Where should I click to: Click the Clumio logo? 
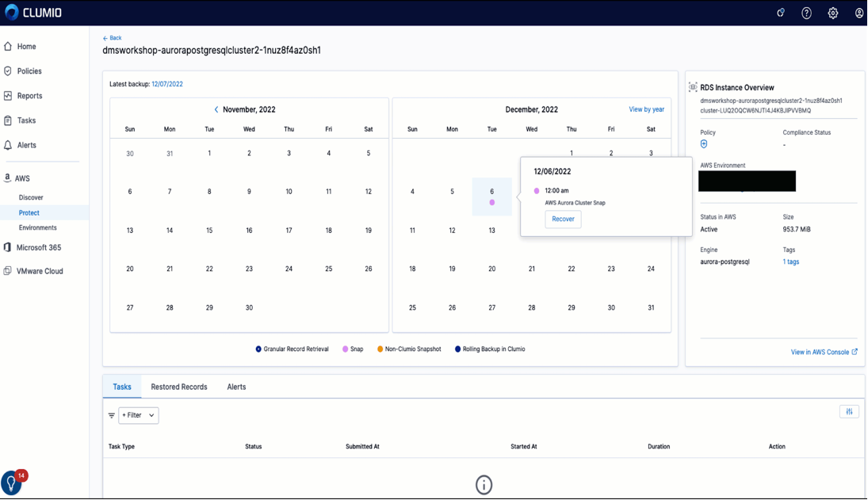33,12
